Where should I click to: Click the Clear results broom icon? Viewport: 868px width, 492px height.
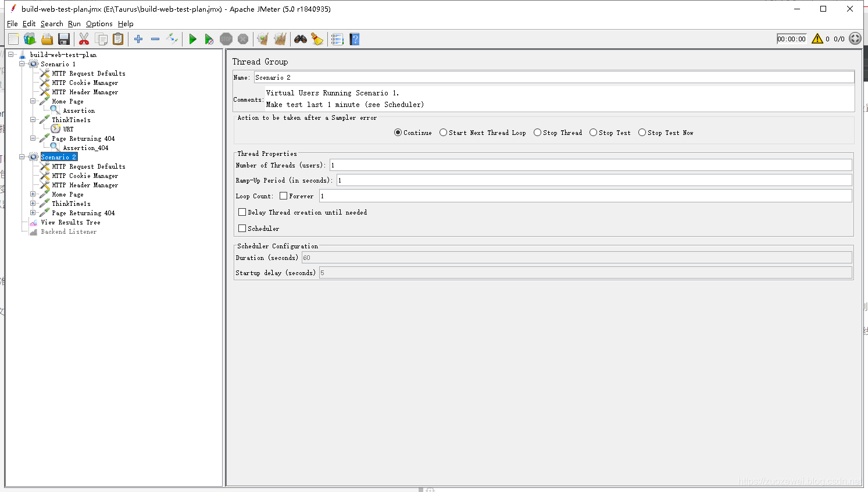(x=263, y=39)
